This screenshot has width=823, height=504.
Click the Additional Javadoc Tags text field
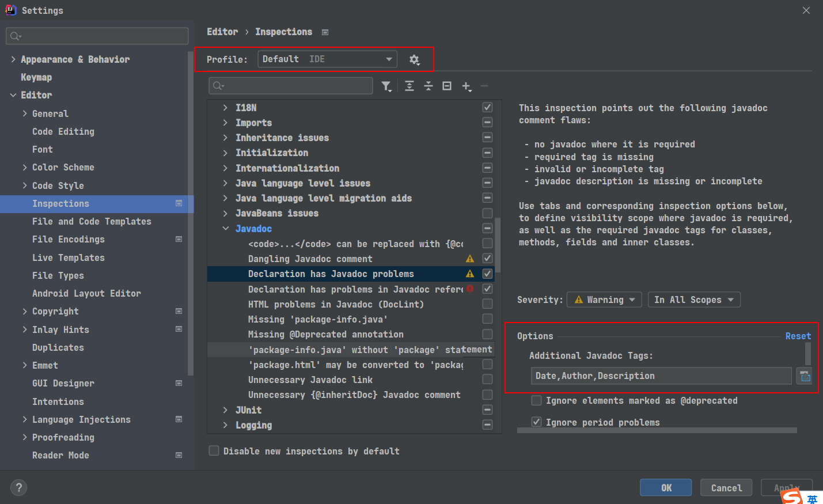pyautogui.click(x=661, y=376)
